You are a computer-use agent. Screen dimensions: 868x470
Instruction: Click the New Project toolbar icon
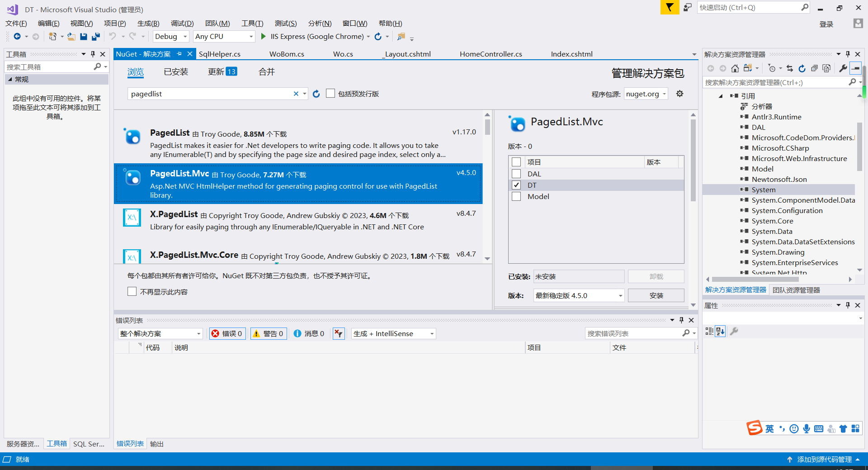[x=53, y=37]
